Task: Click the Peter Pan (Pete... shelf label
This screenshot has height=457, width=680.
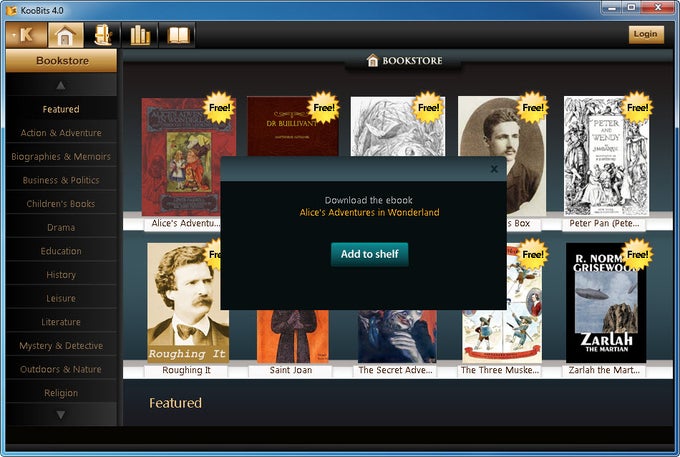Action: pyautogui.click(x=604, y=224)
